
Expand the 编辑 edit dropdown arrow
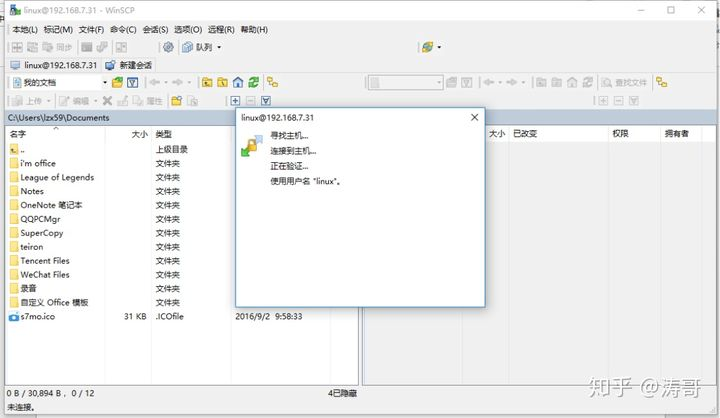[x=96, y=101]
